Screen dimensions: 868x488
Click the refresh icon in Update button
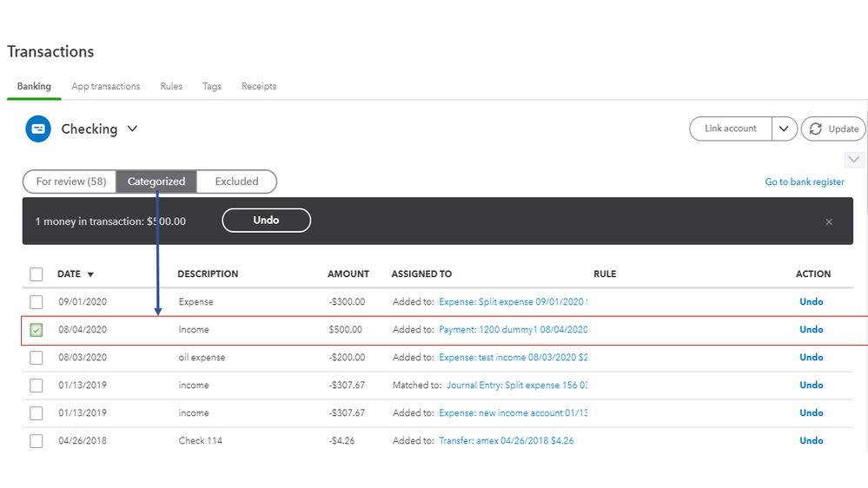pos(815,129)
